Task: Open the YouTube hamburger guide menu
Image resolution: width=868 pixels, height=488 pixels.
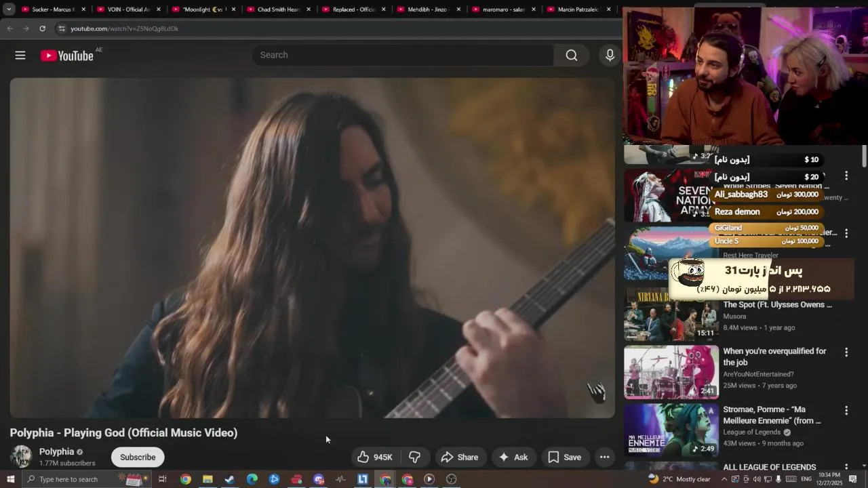Action: coord(20,56)
